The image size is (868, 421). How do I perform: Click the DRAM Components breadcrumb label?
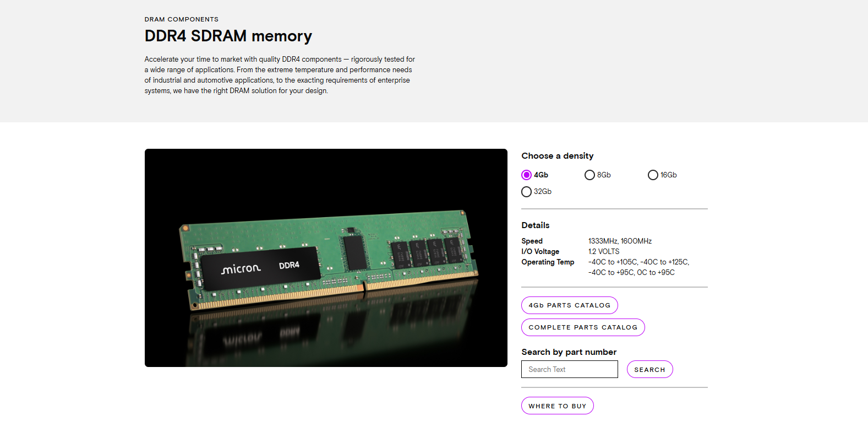(182, 19)
